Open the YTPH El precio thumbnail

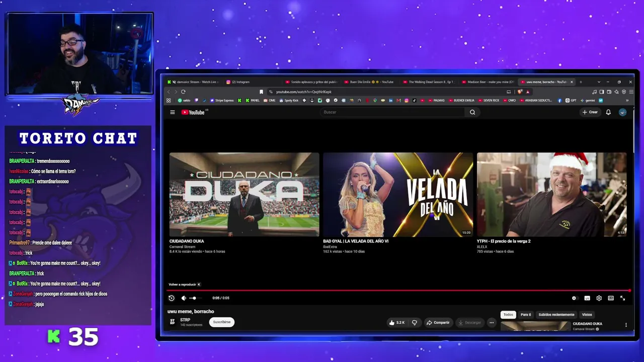(x=551, y=195)
